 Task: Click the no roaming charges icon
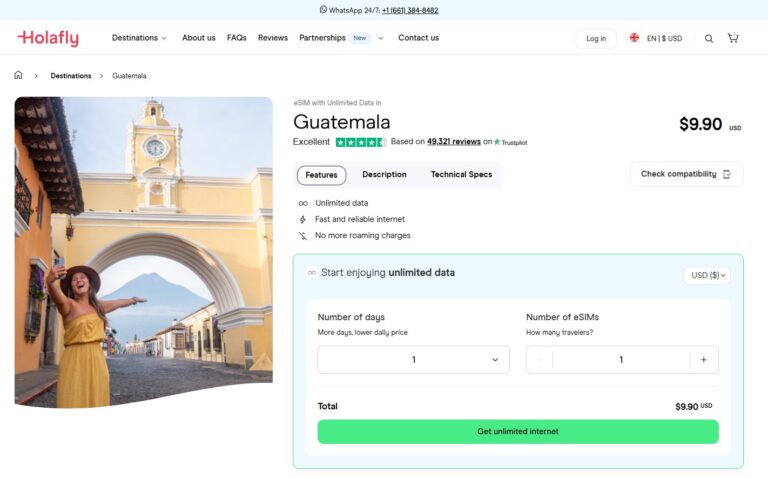point(303,236)
